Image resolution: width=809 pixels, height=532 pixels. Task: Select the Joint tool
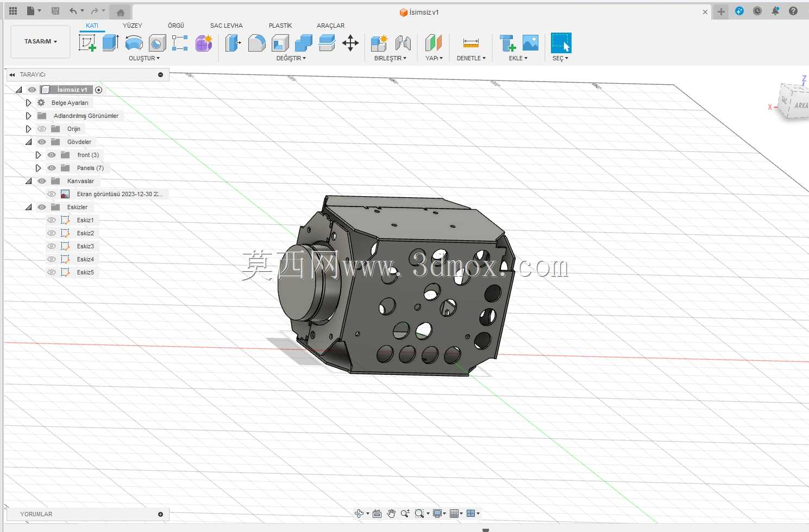pyautogui.click(x=403, y=43)
